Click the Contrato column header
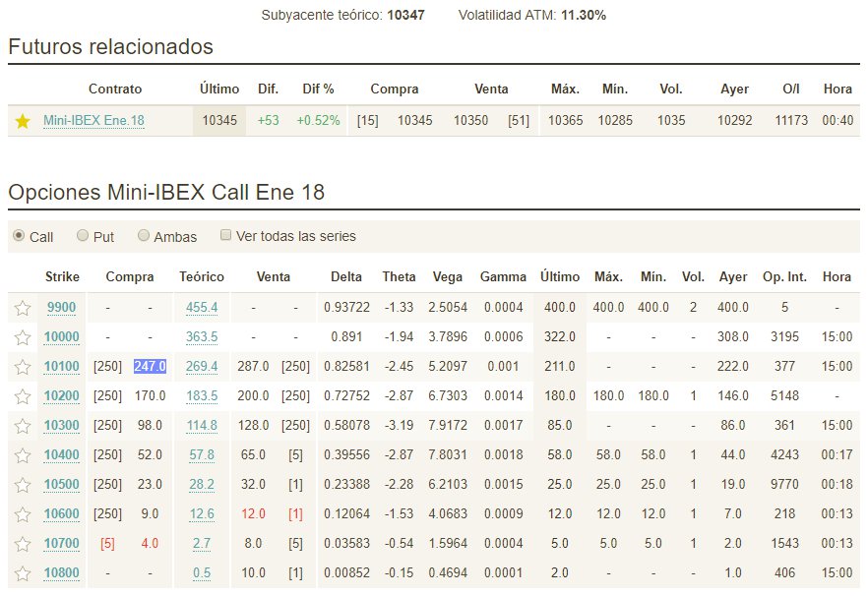 [x=115, y=89]
